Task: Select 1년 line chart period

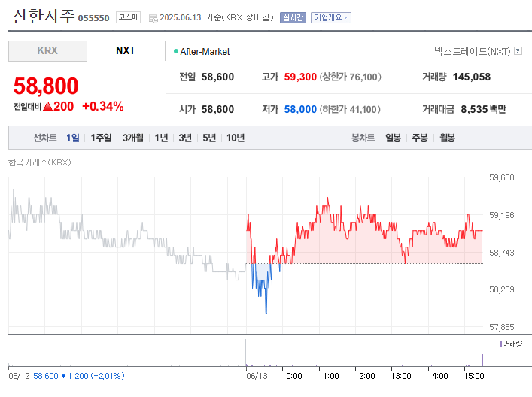Action: click(161, 138)
